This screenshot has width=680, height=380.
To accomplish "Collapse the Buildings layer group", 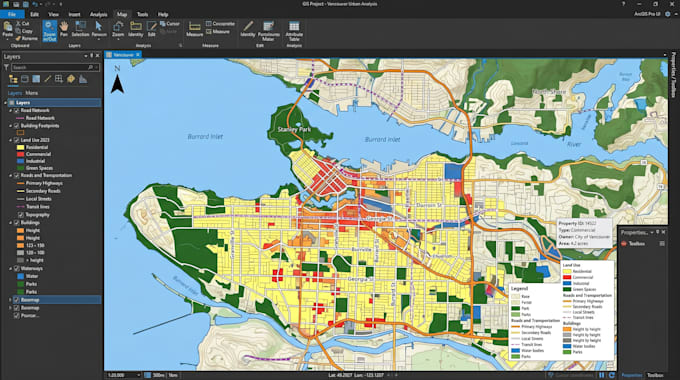I will (x=11, y=223).
